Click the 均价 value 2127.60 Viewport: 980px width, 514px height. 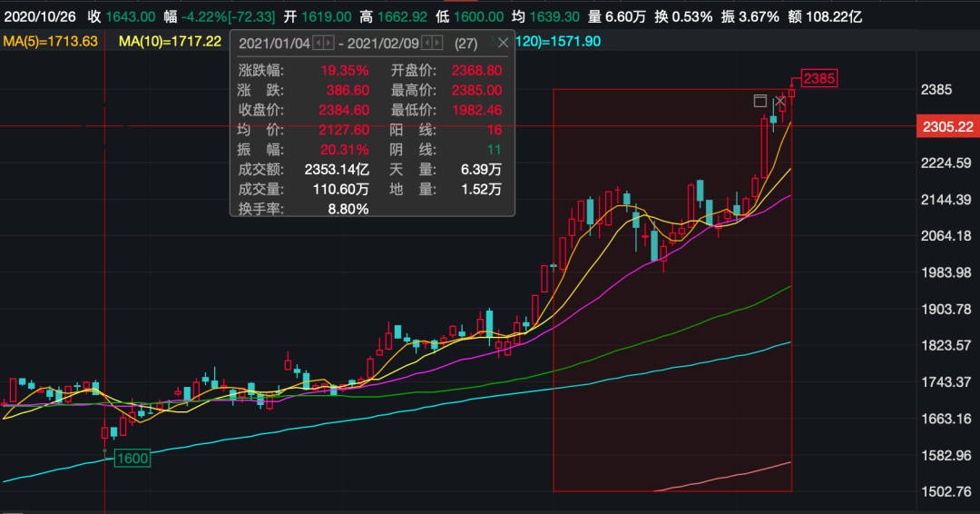click(x=344, y=130)
